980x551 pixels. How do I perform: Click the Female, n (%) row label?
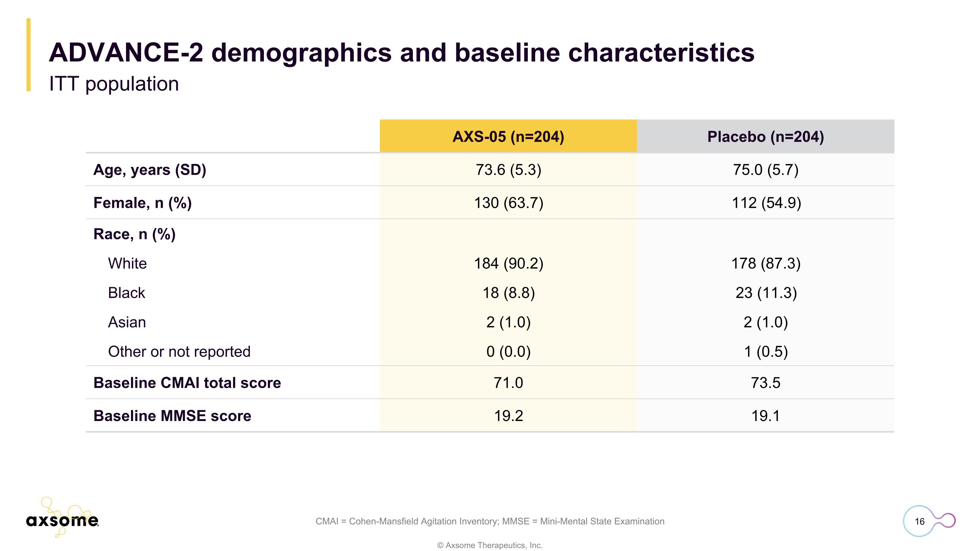(x=142, y=203)
